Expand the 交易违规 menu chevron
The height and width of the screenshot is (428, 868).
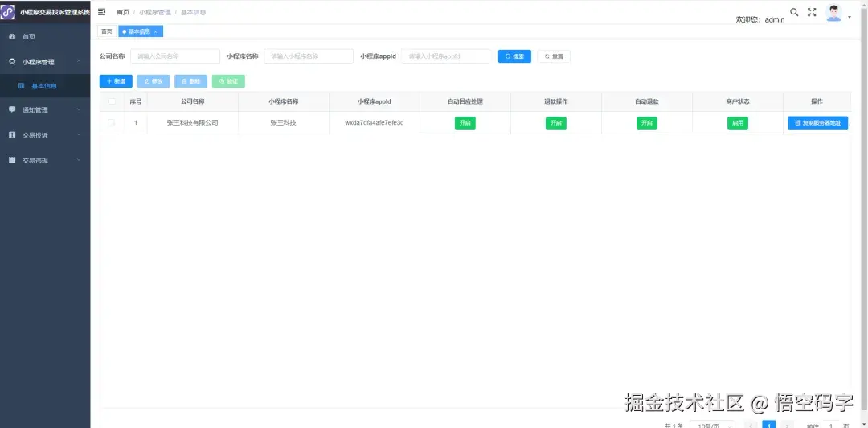pos(79,160)
